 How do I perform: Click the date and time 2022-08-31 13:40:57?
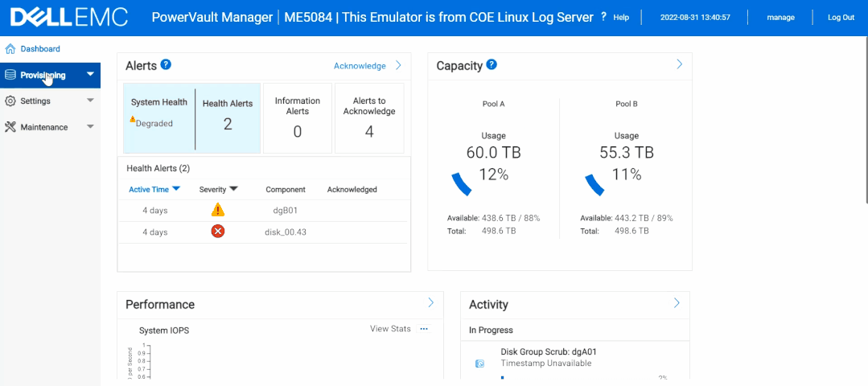(x=695, y=17)
